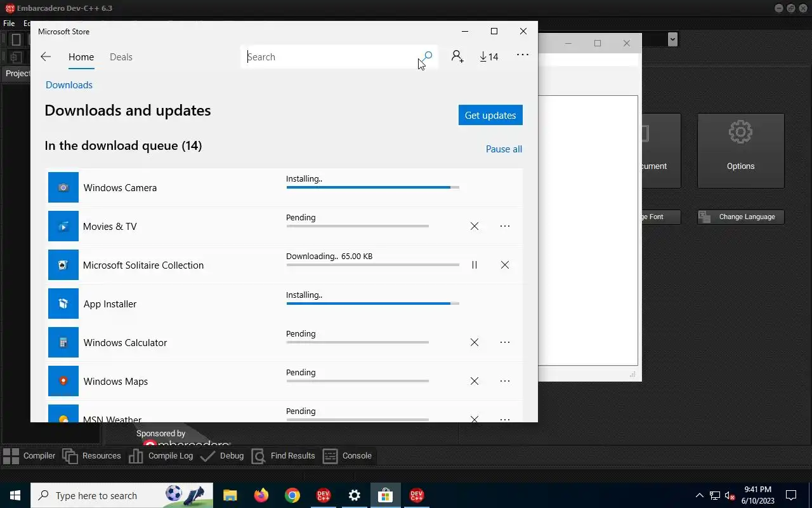Pause the Microsoft Solitaire Collection download

click(475, 265)
